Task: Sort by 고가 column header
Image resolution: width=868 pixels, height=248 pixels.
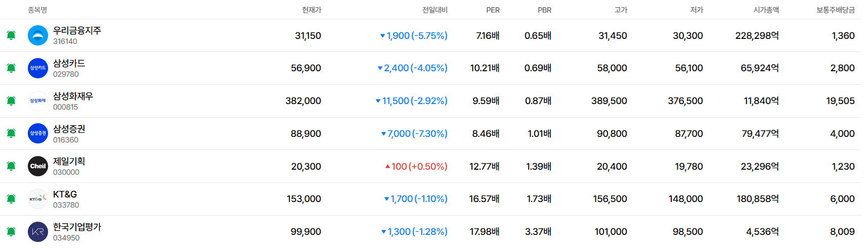Action: pyautogui.click(x=621, y=10)
